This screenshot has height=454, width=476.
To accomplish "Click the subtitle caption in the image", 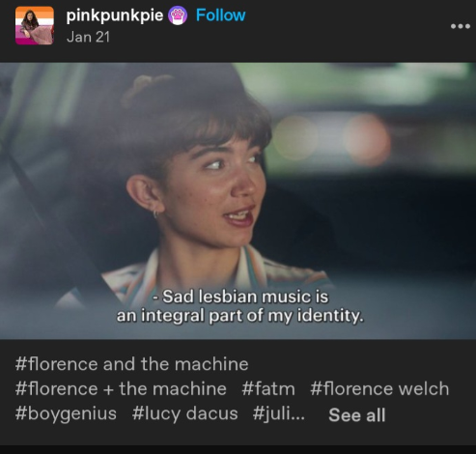I will [x=240, y=306].
